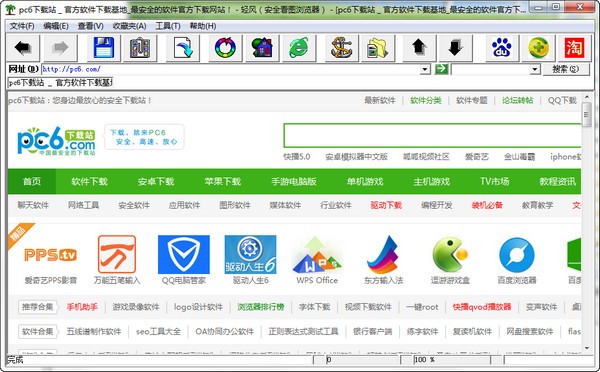Image resolution: width=600 pixels, height=372 pixels.
Task: Click the seo工具大全 link
Action: coord(158,331)
